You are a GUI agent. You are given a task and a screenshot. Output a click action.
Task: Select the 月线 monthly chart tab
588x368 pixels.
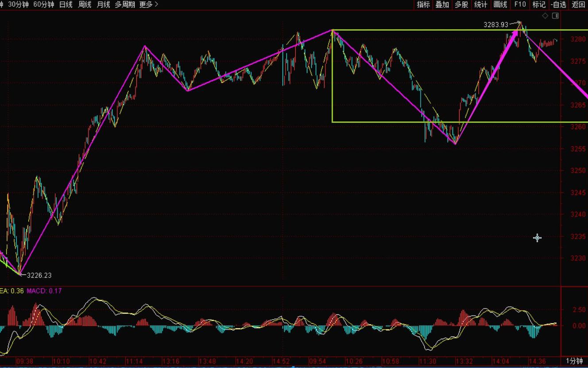103,4
